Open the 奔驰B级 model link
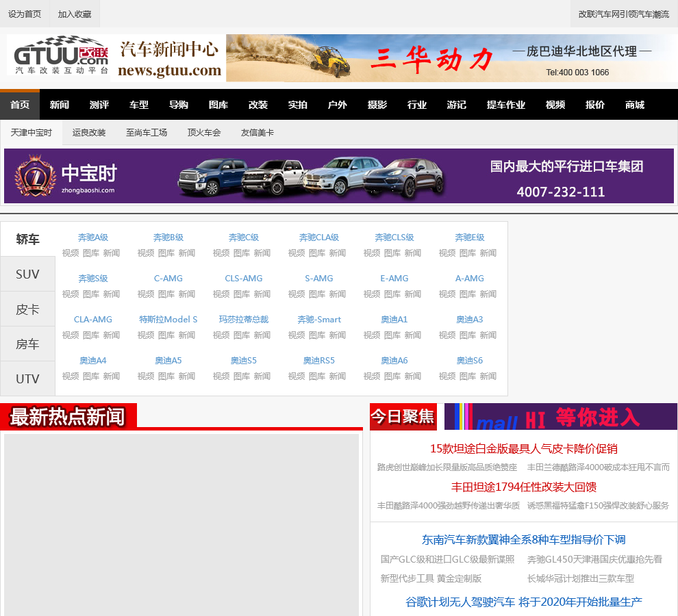678x616 pixels. click(x=168, y=238)
